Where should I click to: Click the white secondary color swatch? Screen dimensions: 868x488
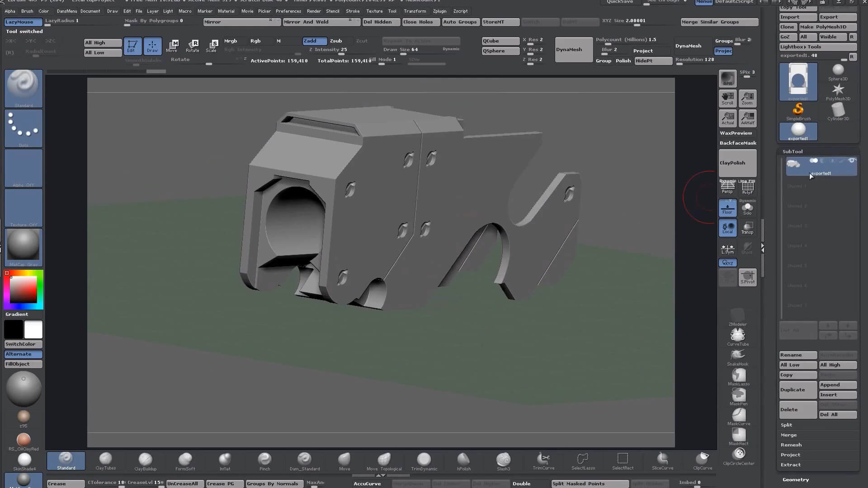click(33, 329)
